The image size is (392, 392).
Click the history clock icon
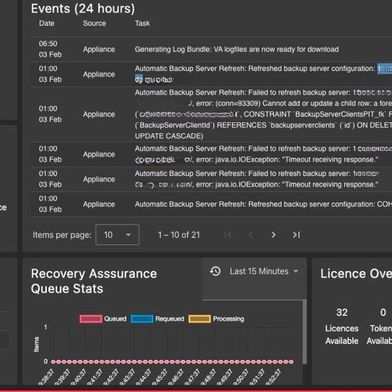click(x=215, y=271)
